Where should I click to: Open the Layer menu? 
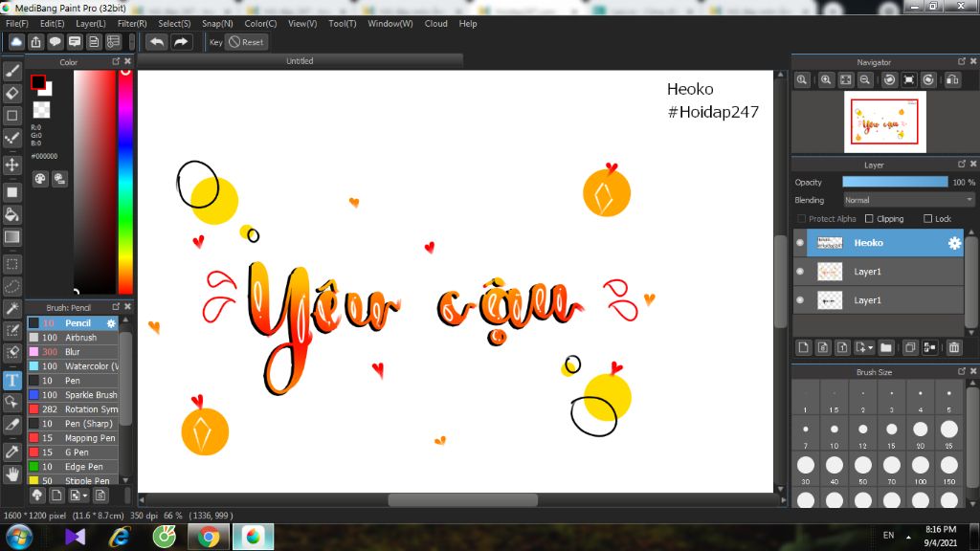point(91,24)
